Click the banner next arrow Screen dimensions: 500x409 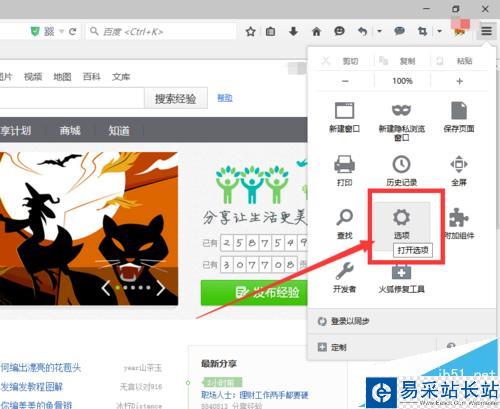[160, 288]
